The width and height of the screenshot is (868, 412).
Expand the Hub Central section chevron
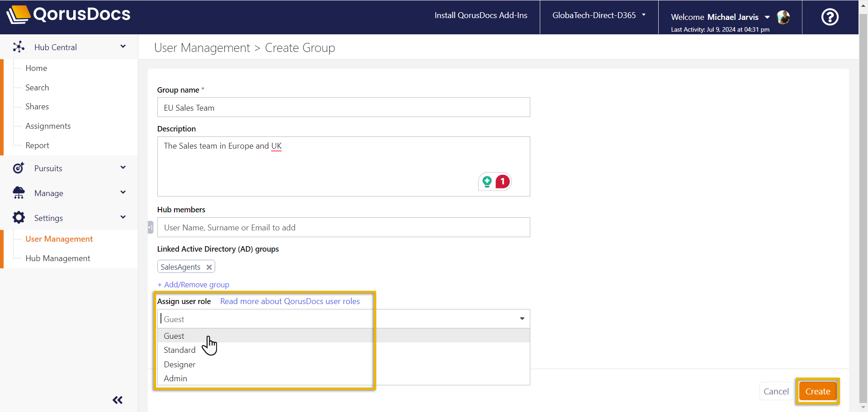(x=123, y=47)
